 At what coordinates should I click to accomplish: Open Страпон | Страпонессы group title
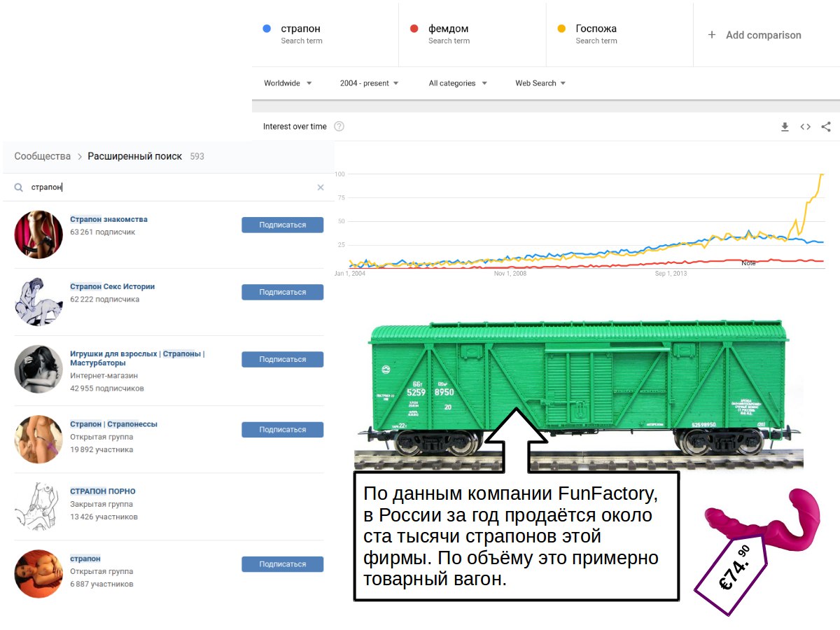point(113,424)
